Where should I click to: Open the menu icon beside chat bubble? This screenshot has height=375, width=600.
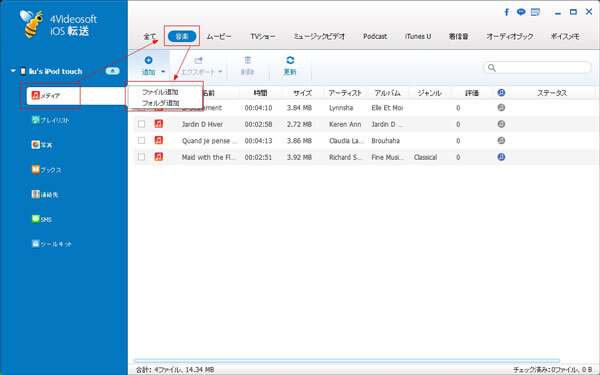[x=535, y=12]
